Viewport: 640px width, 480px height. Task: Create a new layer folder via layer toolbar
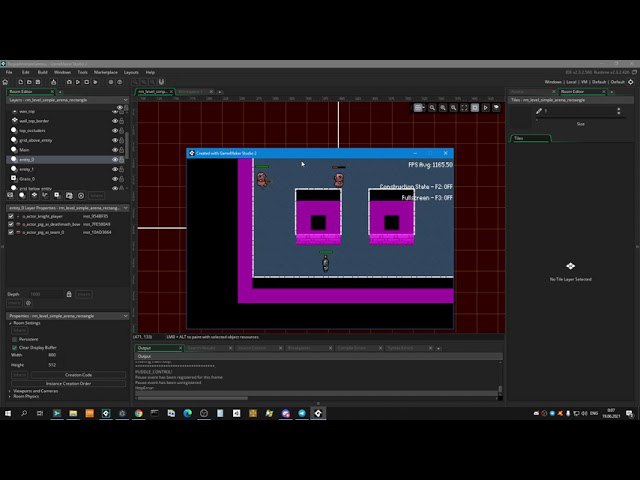[x=69, y=196]
